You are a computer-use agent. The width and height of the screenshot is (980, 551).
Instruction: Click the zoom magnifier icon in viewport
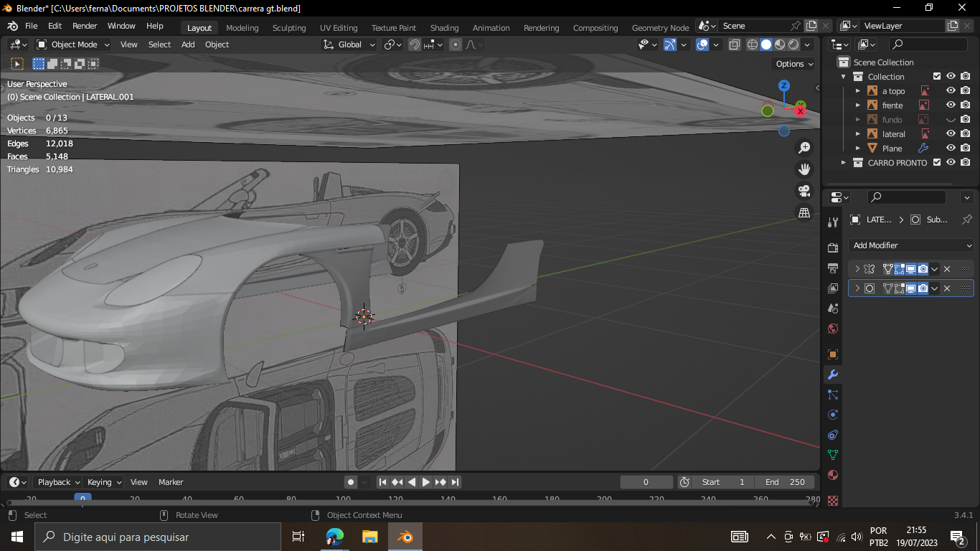click(804, 148)
